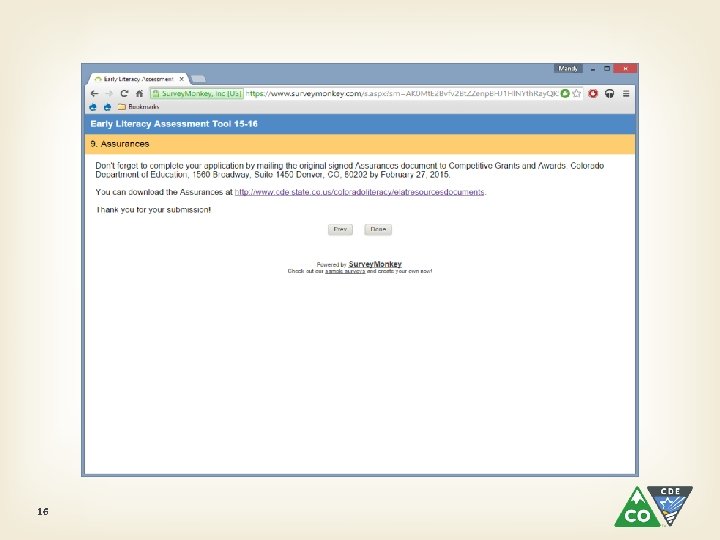The height and width of the screenshot is (540, 720).
Task: Minimize the browser window
Action: tap(593, 69)
